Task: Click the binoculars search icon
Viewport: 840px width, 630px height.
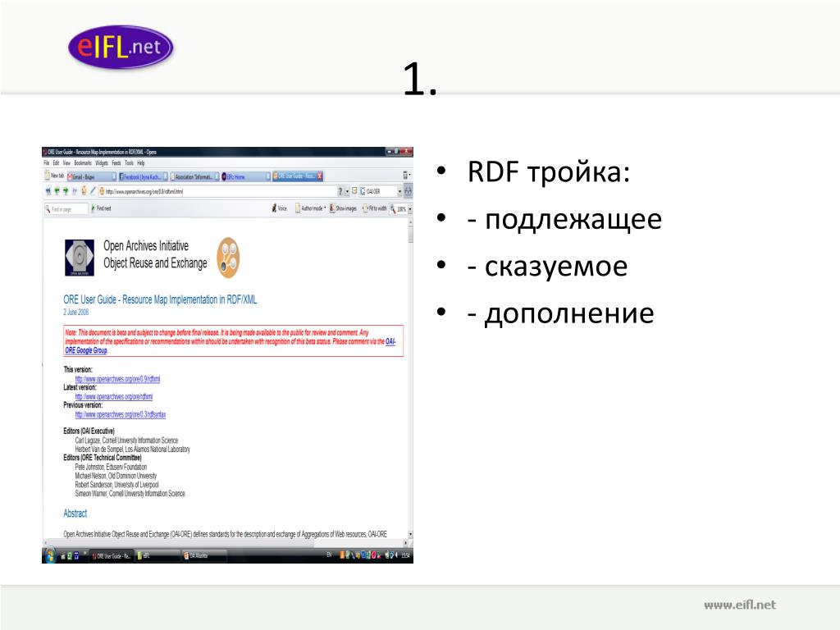Action: pos(409,191)
